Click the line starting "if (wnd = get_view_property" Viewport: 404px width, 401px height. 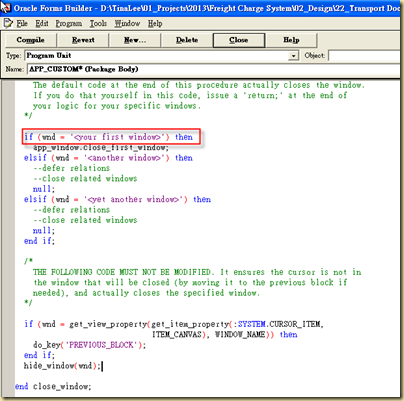coord(174,324)
